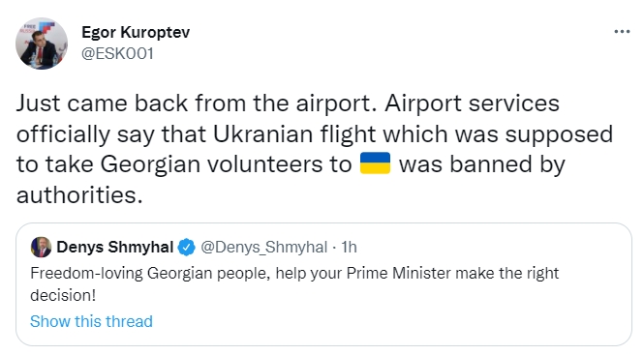The width and height of the screenshot is (644, 355).
Task: Click the 1h timestamp
Action: click(349, 247)
